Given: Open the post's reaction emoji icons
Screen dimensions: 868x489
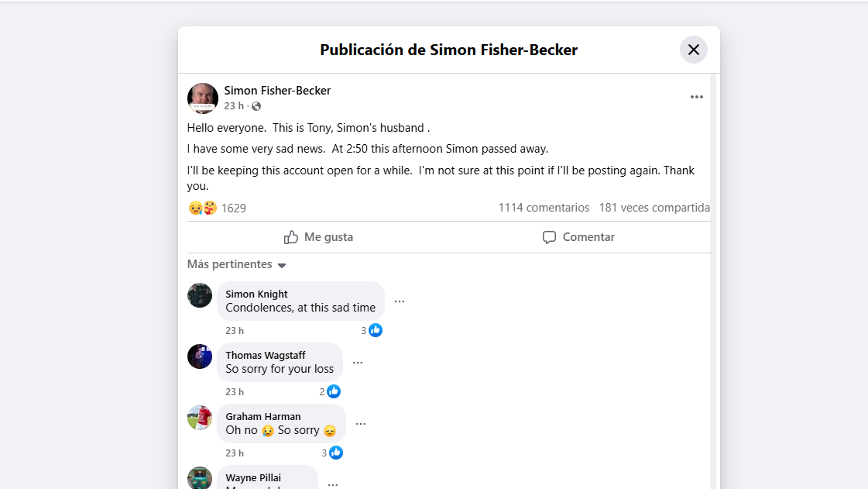Looking at the screenshot, I should coord(203,208).
